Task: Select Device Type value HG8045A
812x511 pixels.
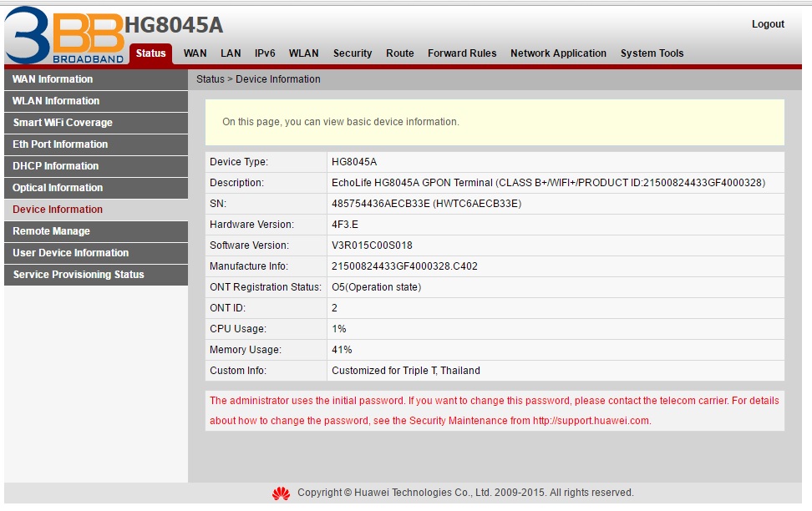Action: pyautogui.click(x=354, y=162)
